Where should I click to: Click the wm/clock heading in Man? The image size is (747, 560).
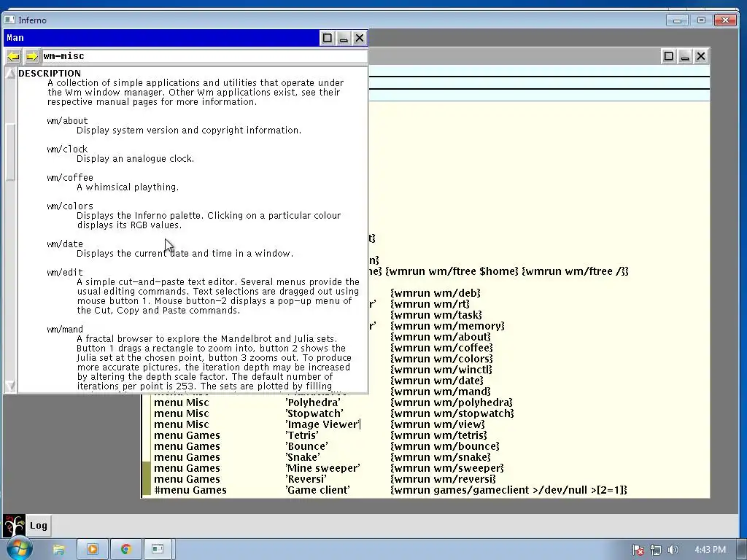click(67, 149)
